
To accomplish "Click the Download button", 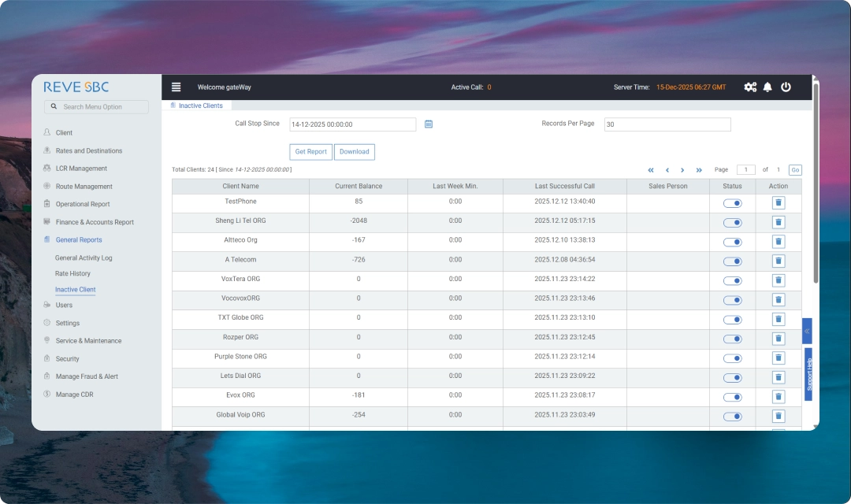I will click(x=354, y=152).
